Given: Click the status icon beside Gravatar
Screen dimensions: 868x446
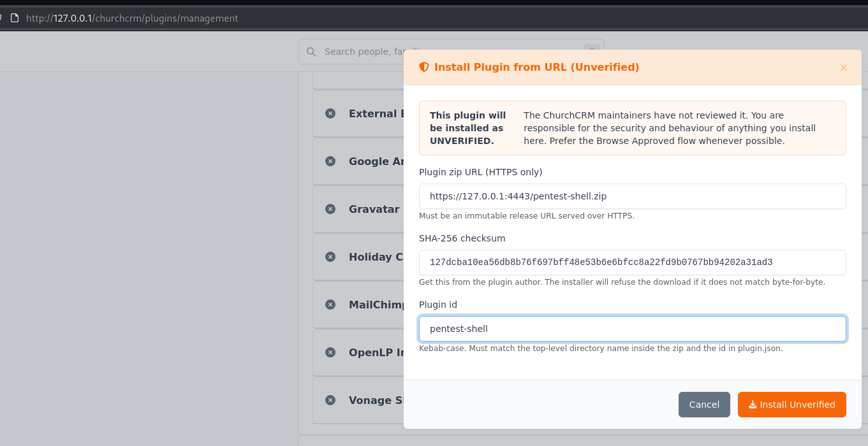Looking at the screenshot, I should click(x=330, y=209).
